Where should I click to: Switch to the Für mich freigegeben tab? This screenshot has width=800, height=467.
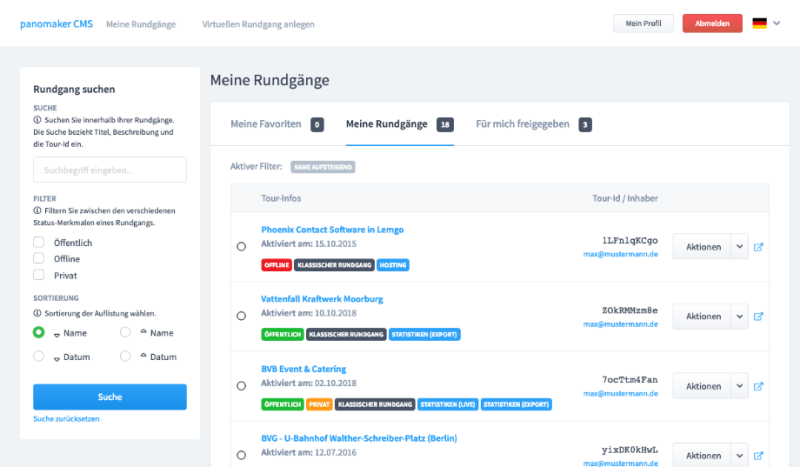tap(522, 124)
